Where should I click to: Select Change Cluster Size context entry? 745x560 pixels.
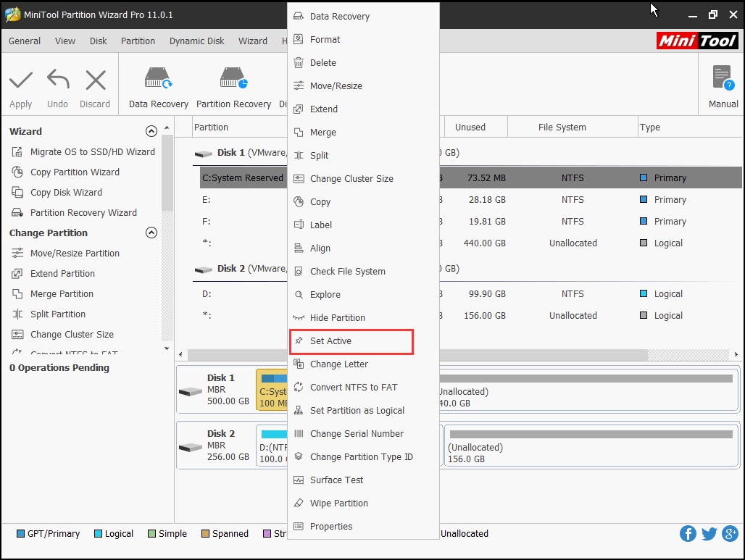(x=364, y=179)
